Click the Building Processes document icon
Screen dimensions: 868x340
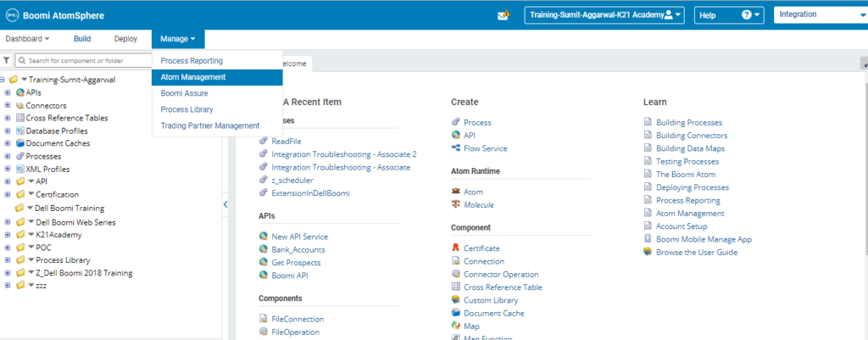[x=648, y=122]
